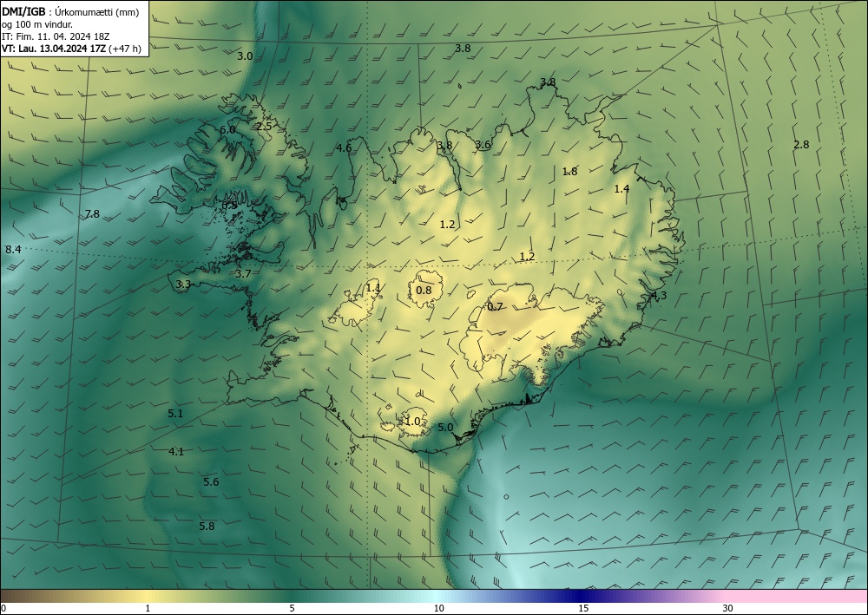Click the 'IT: Fim. 11. 04. 2024 18Z' line

coord(56,36)
